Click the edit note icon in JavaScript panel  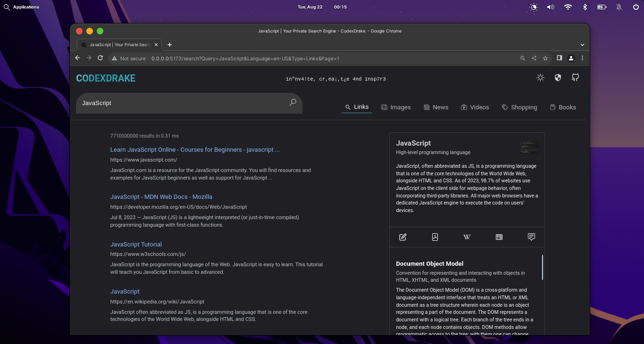[x=403, y=237]
